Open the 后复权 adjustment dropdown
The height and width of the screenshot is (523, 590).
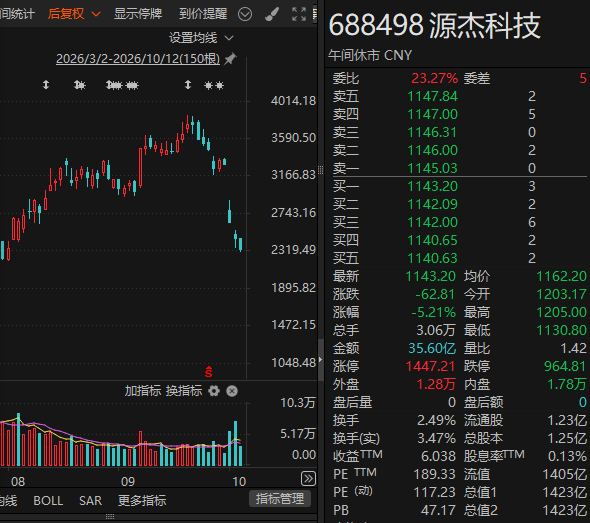[x=74, y=14]
